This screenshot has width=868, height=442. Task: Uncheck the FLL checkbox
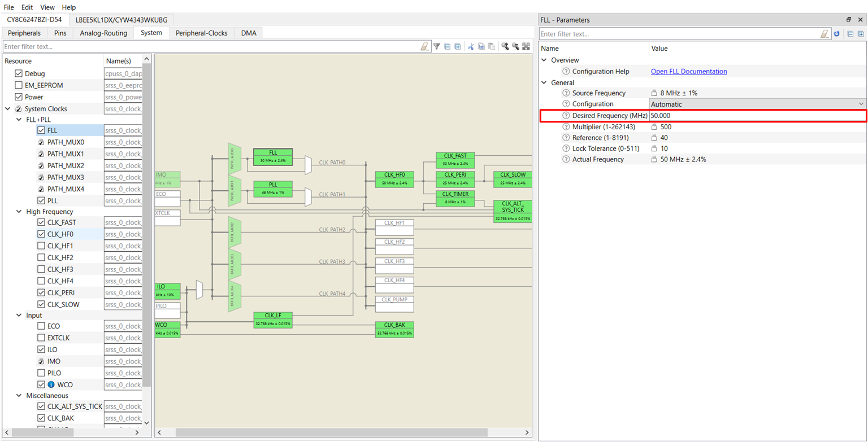coord(41,130)
